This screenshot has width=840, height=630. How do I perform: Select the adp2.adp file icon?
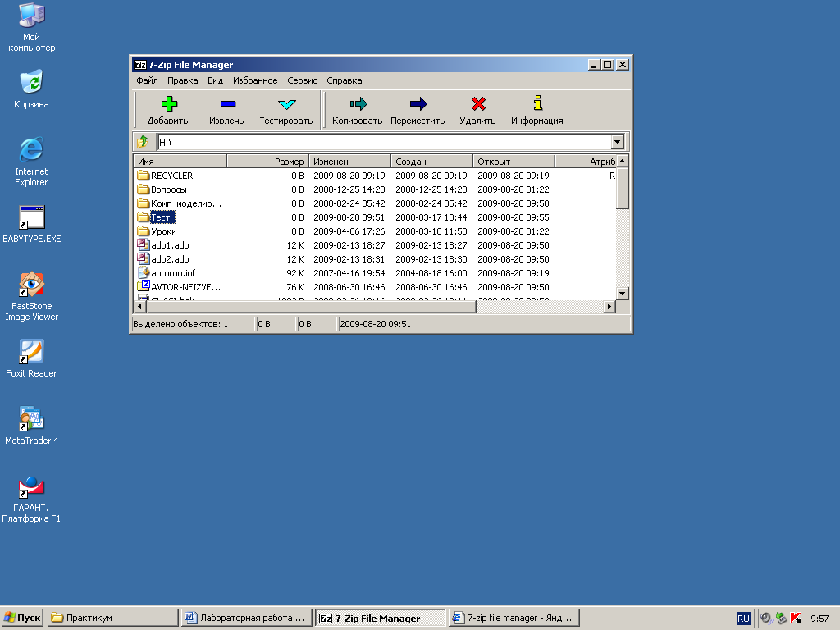pyautogui.click(x=143, y=258)
